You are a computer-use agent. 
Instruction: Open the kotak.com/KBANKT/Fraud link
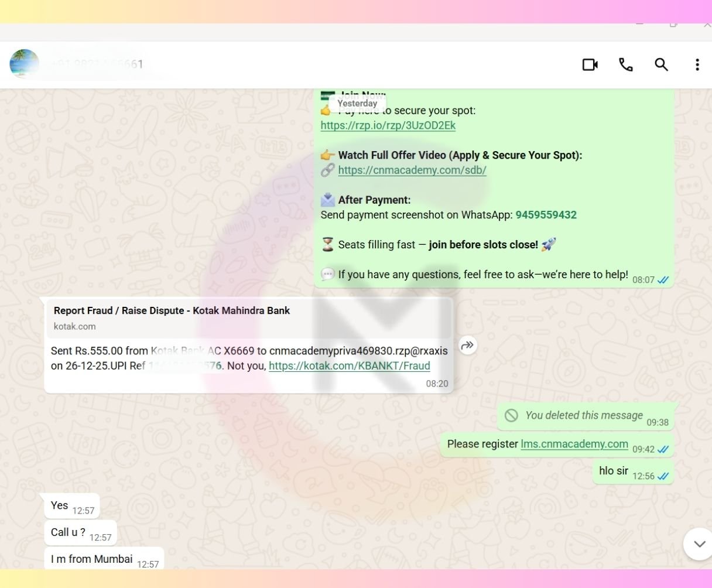(350, 366)
